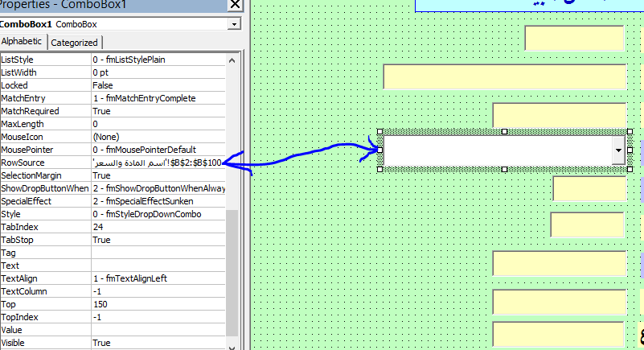
Task: Click the Locked property False value
Action: pos(158,85)
